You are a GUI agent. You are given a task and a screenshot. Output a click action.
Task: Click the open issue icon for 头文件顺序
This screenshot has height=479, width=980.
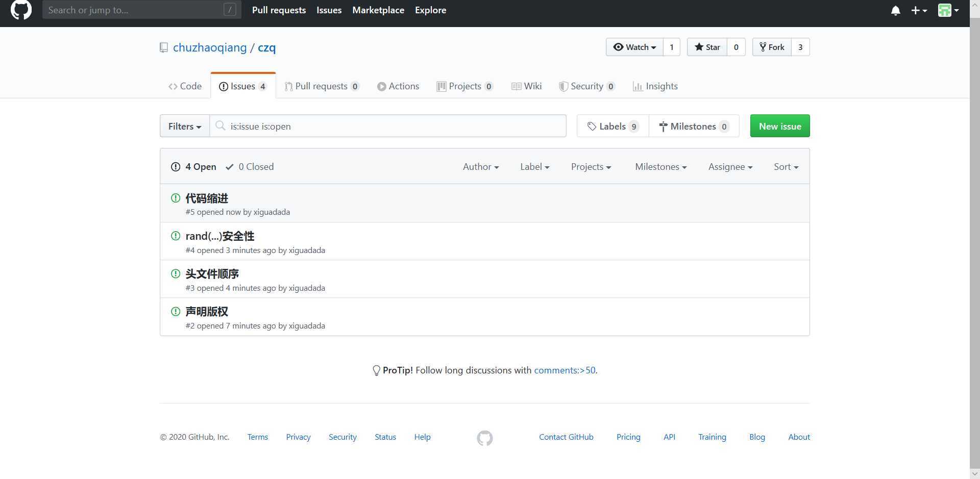[x=176, y=273]
